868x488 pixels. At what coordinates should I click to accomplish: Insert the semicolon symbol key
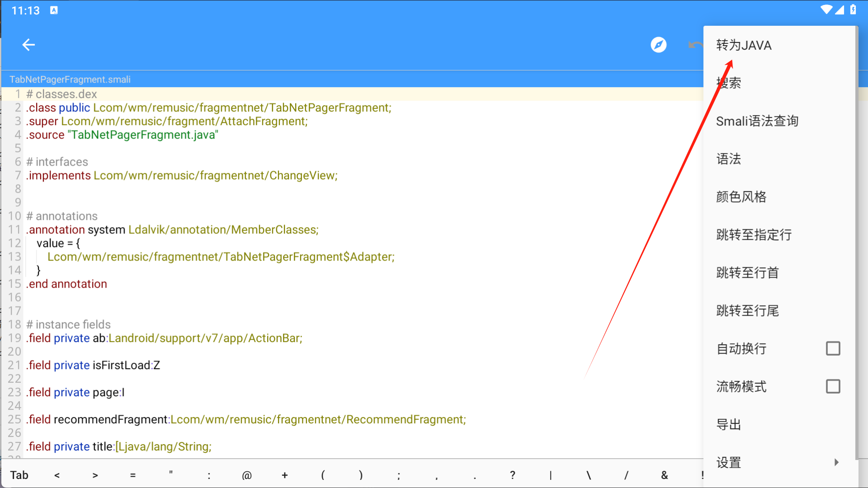(x=399, y=475)
